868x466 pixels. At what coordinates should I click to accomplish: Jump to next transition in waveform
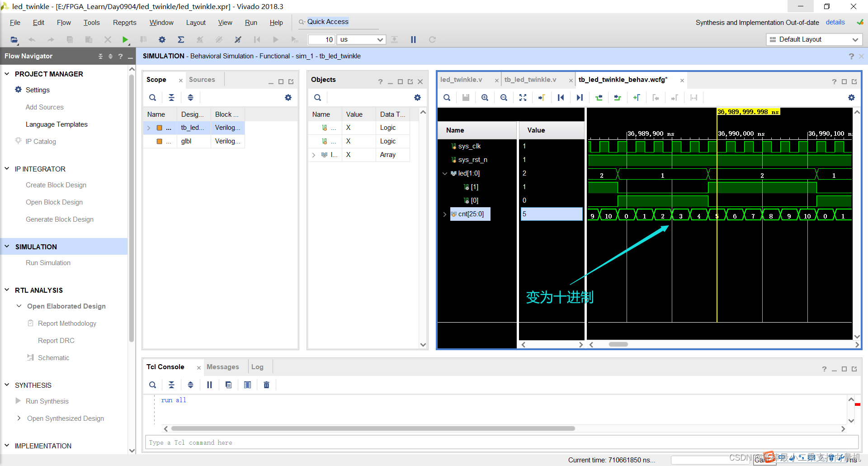pyautogui.click(x=618, y=98)
